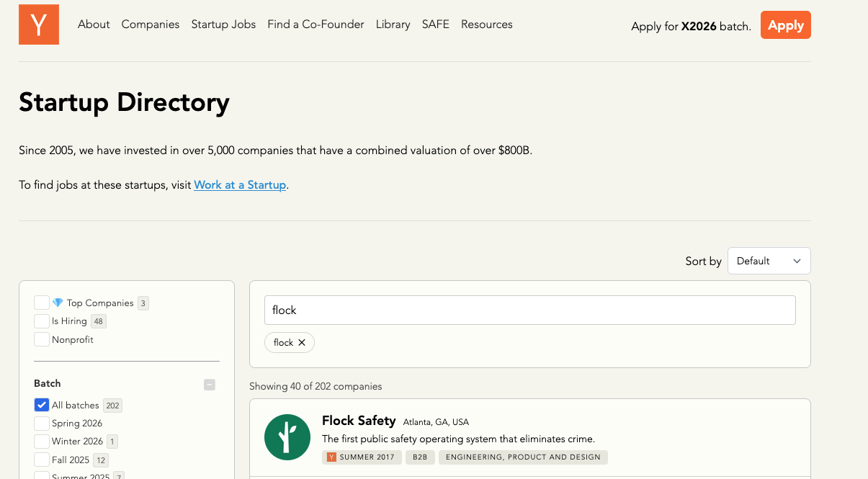The image size is (868, 479).
Task: Toggle the Fall 2025 batch checkbox
Action: point(42,460)
